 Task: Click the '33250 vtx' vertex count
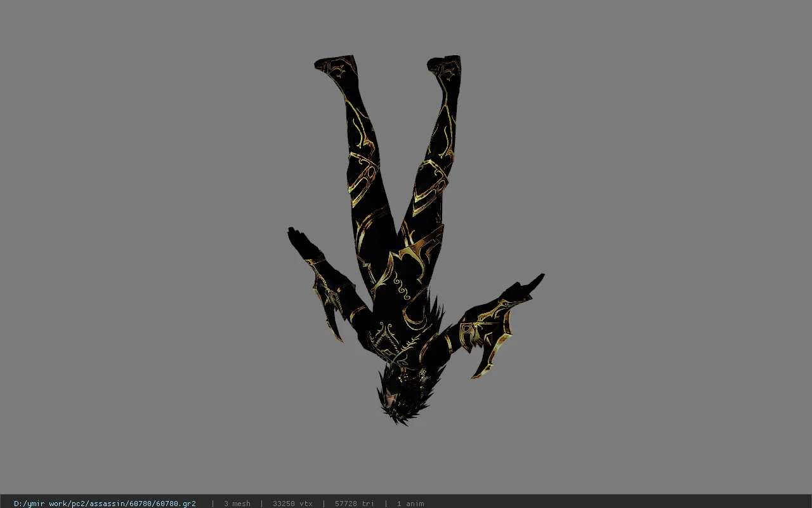pos(292,504)
